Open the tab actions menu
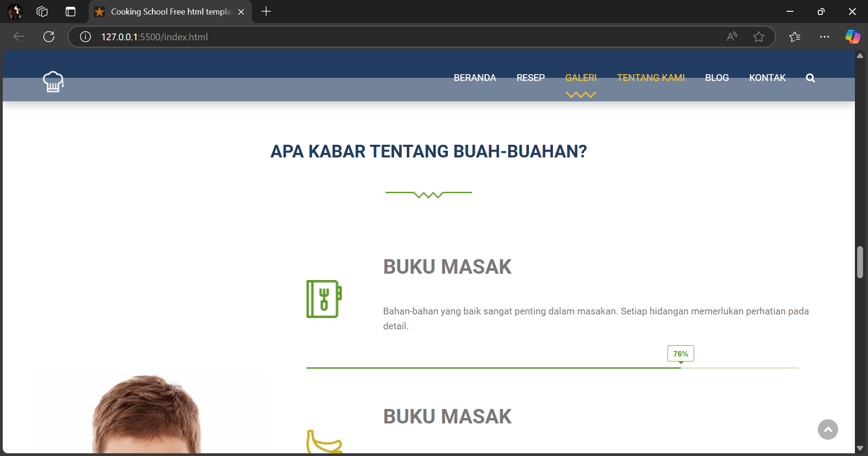Screen dimensions: 868x456 click(x=71, y=12)
